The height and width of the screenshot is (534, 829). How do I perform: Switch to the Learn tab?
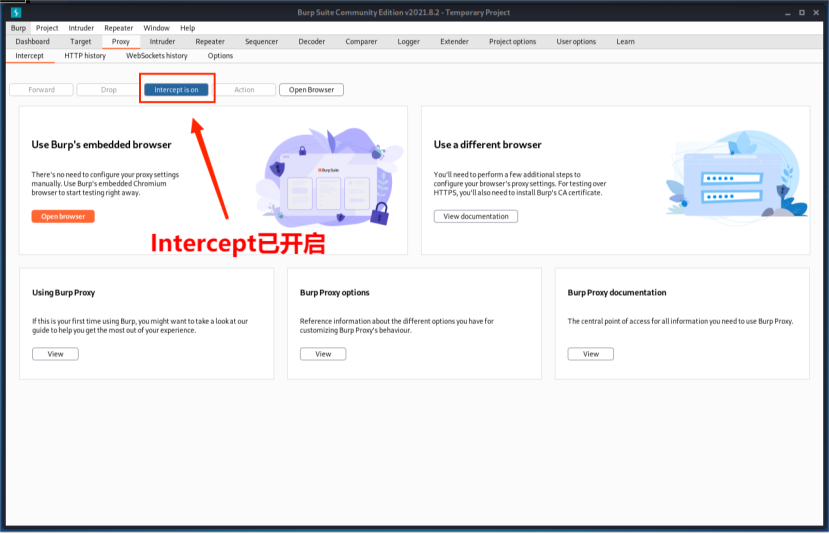click(625, 42)
